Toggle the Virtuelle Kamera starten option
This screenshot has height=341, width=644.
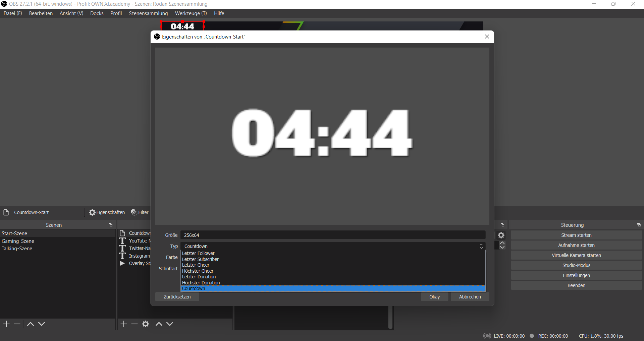[576, 255]
